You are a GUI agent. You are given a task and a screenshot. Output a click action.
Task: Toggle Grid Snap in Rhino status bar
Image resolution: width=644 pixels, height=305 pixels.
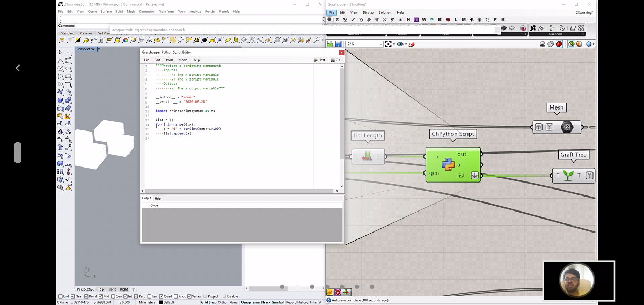pyautogui.click(x=209, y=302)
